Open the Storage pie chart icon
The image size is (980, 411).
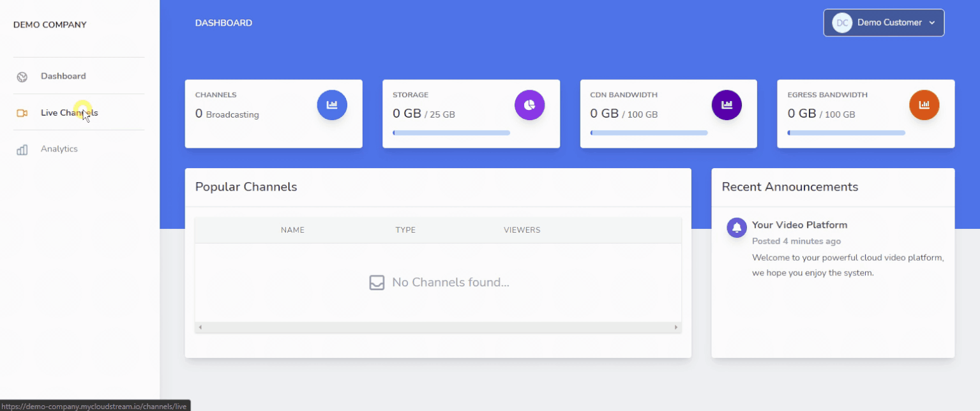(529, 105)
